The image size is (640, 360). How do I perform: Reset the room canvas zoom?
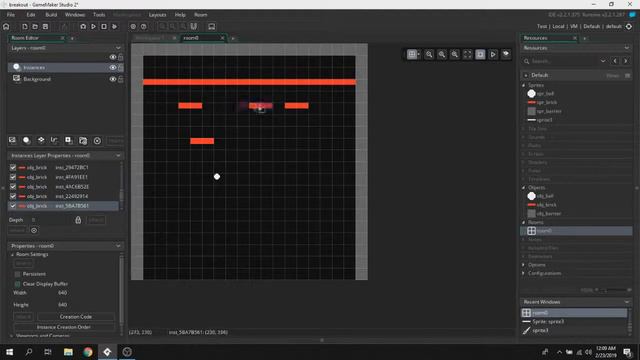442,54
